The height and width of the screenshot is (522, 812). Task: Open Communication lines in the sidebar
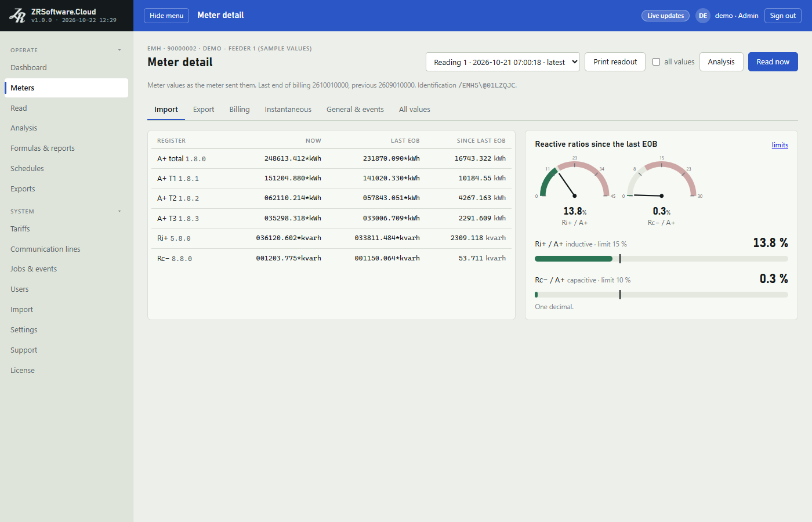click(66, 249)
